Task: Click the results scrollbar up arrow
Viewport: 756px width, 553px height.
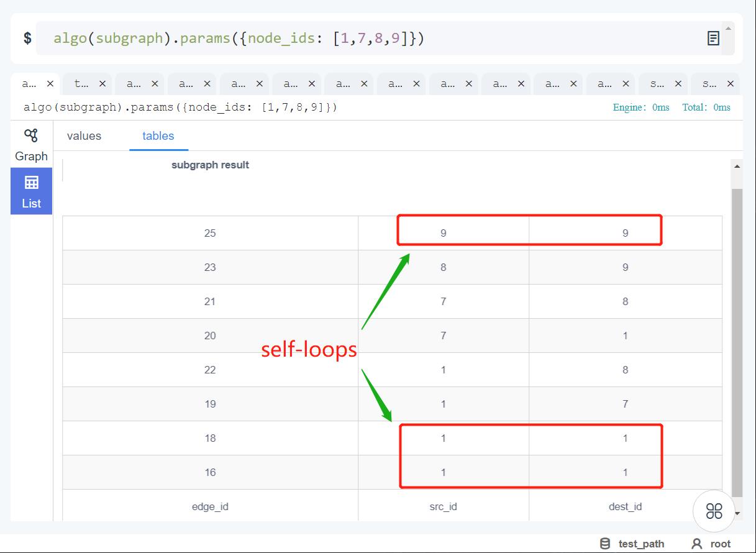Action: pos(737,166)
